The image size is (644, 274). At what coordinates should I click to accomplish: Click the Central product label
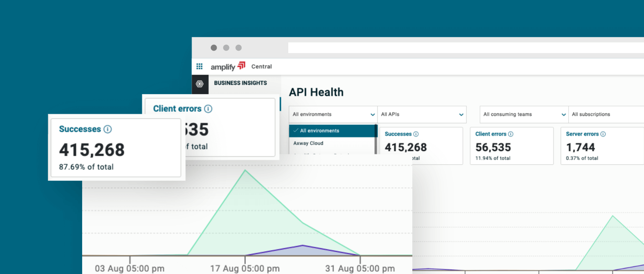(261, 67)
